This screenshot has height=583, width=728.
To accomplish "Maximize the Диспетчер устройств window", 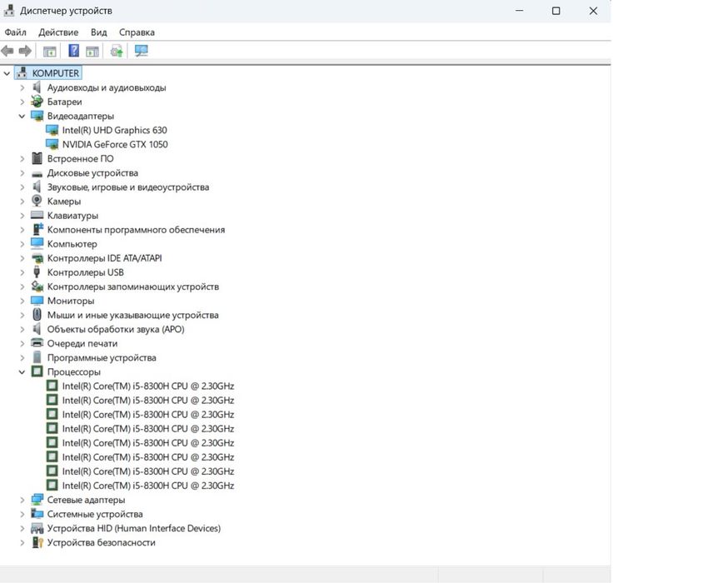I will [556, 11].
